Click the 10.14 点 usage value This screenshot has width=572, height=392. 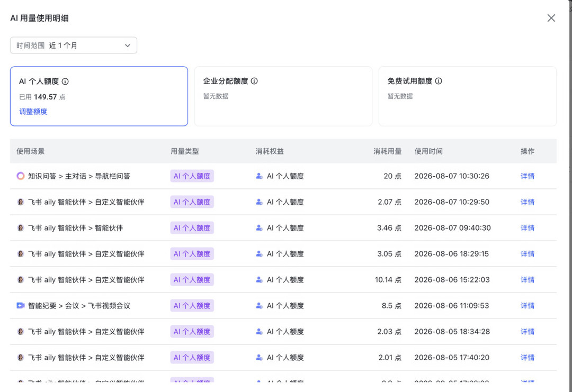point(388,280)
